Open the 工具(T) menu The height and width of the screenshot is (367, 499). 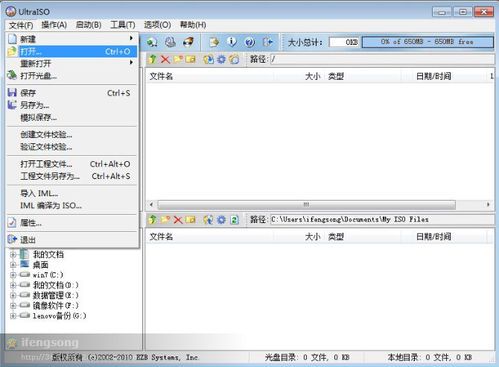(x=123, y=25)
